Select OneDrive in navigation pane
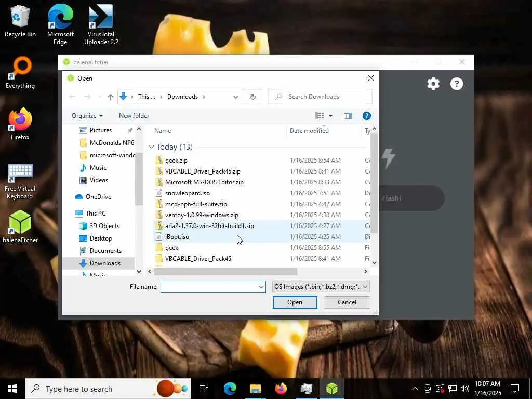The height and width of the screenshot is (399, 532). pos(98,197)
